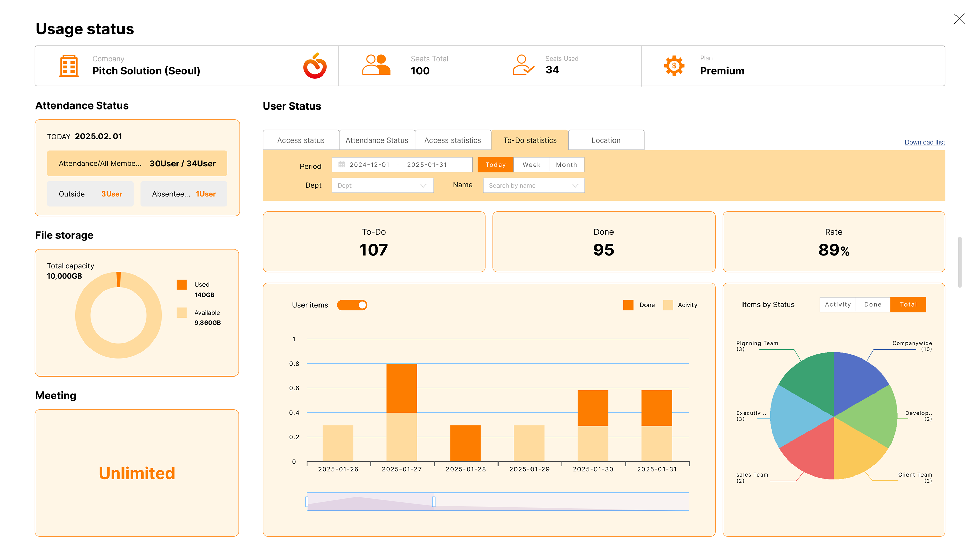Select the Month period button

567,165
